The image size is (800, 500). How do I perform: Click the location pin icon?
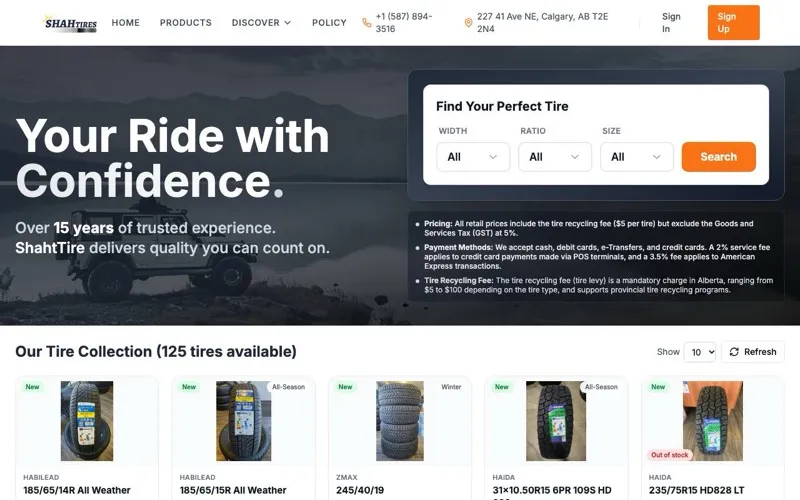coord(468,23)
